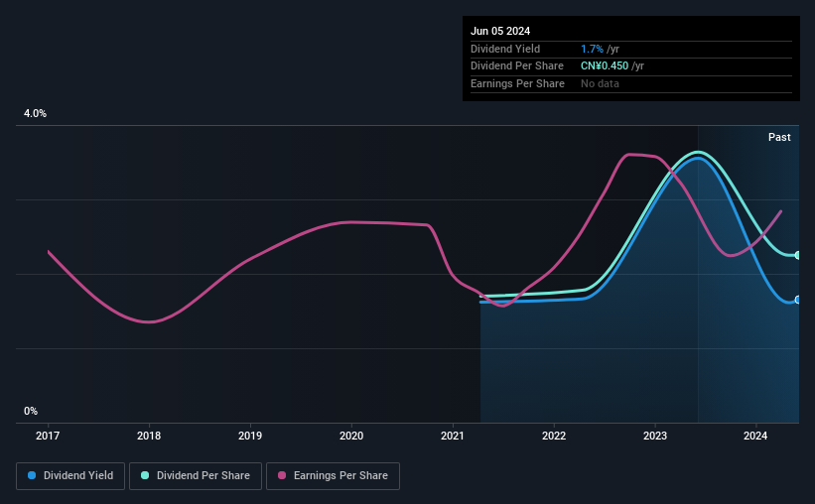Click the teal Dividend Per Share legend dot
The height and width of the screenshot is (504, 815).
tap(145, 475)
